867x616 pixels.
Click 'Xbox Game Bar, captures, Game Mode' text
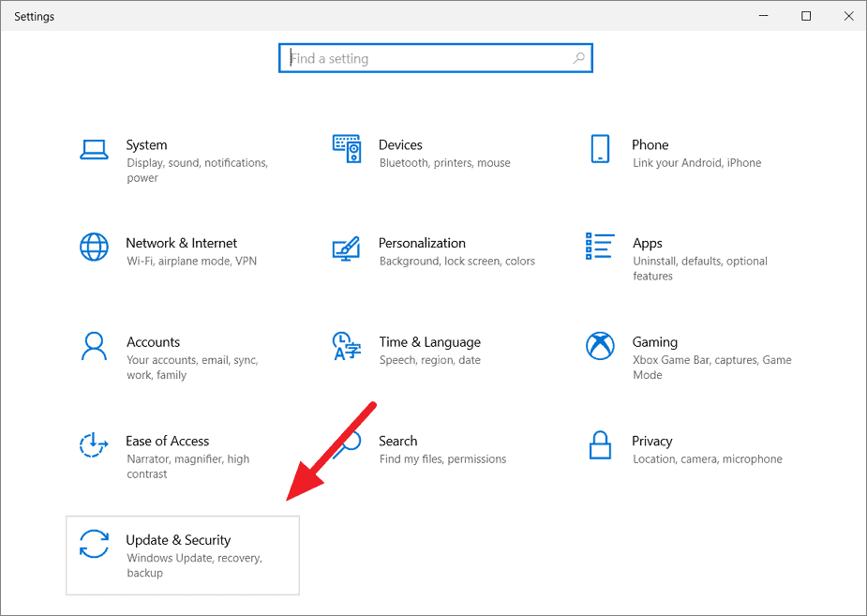tap(712, 368)
